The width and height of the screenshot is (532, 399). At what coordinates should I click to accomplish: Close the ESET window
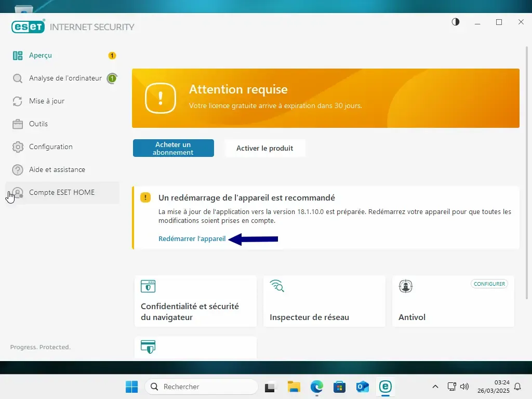point(521,22)
